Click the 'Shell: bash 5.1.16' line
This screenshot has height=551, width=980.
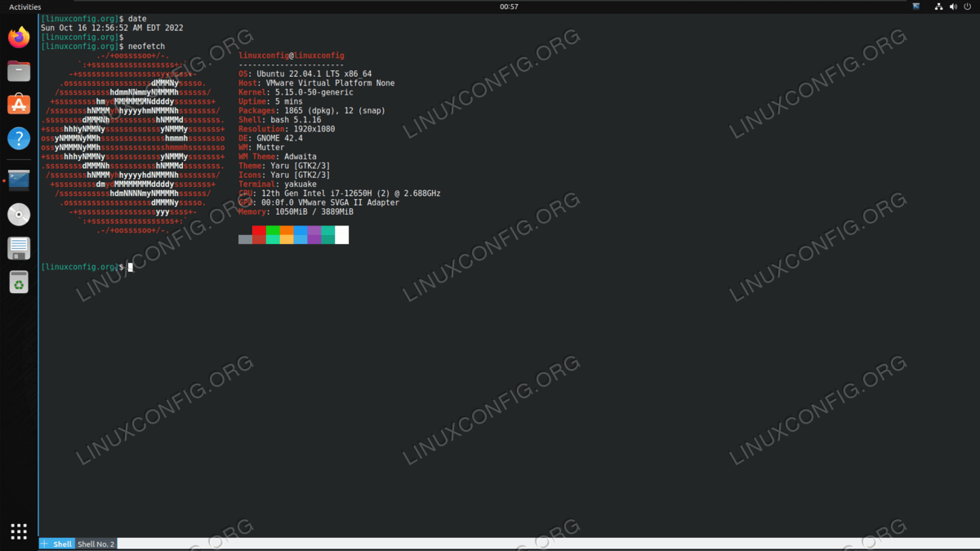pyautogui.click(x=280, y=120)
